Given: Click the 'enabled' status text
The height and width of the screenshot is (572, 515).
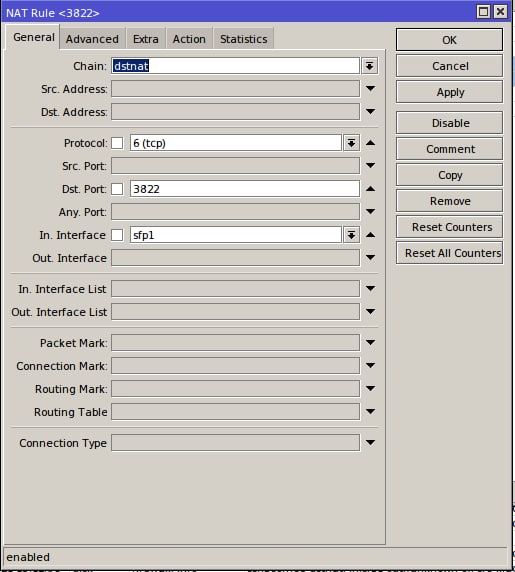Looking at the screenshot, I should point(28,557).
